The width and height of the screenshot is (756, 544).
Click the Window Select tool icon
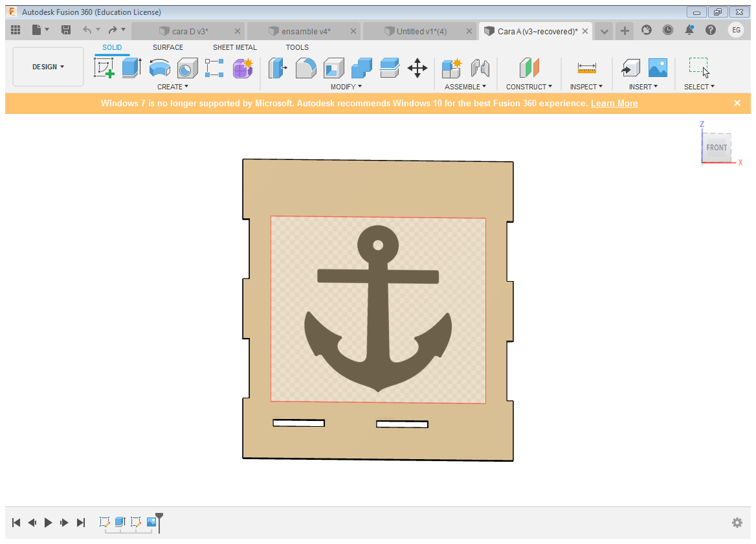coord(699,68)
